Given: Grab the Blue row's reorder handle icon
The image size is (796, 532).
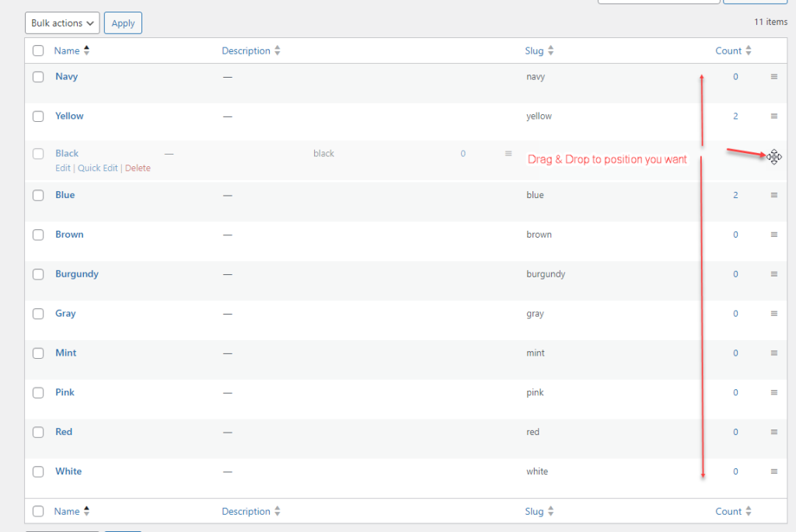Looking at the screenshot, I should [x=774, y=195].
